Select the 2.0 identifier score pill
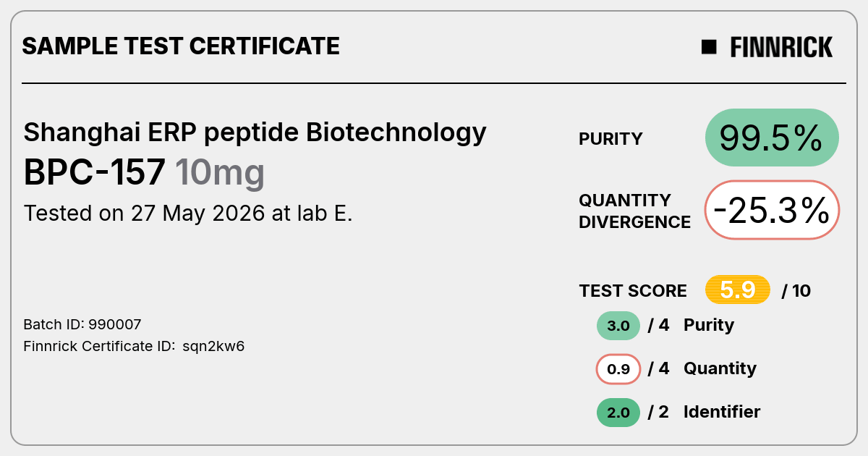 [618, 413]
